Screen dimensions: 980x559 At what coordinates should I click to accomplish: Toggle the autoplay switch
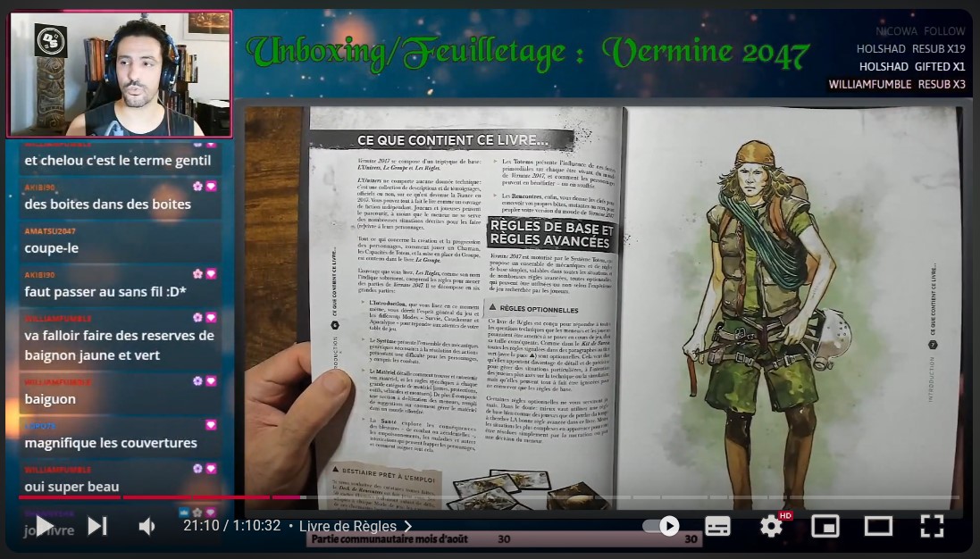pos(661,526)
